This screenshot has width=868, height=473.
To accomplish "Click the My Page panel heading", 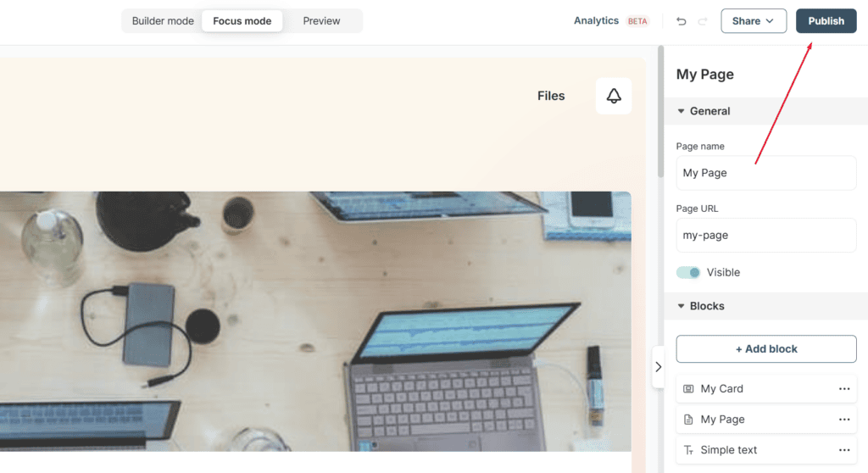I will point(704,75).
